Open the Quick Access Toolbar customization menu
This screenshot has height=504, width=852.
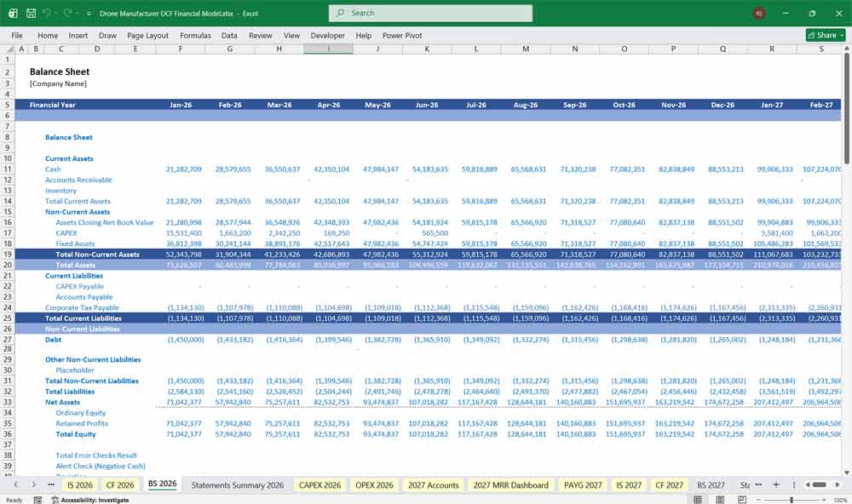[89, 13]
